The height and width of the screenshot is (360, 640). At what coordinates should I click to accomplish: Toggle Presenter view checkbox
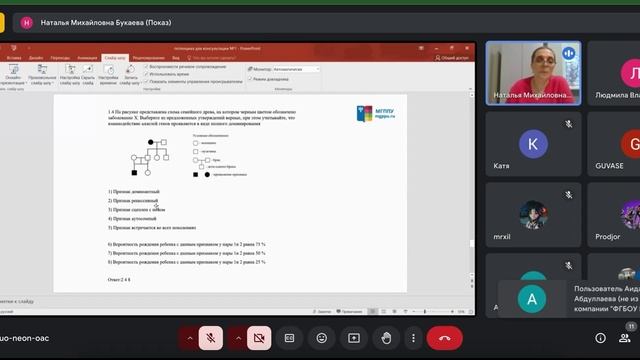[250, 79]
